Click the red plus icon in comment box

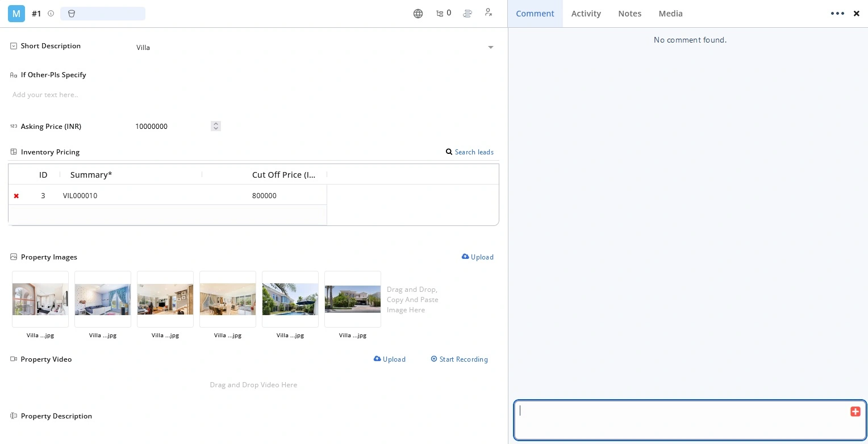856,412
